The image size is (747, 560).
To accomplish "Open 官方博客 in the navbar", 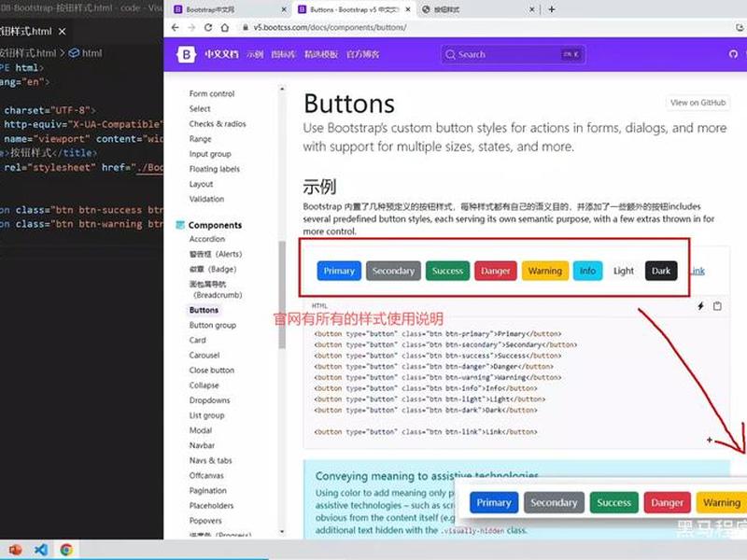I will pos(363,54).
